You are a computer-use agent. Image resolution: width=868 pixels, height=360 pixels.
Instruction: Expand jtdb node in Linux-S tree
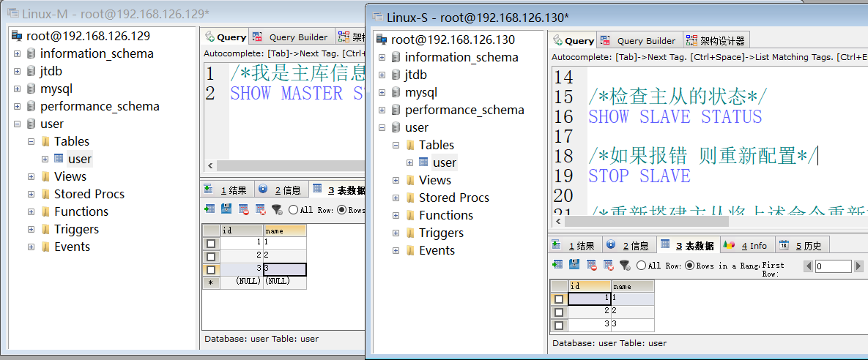pyautogui.click(x=382, y=75)
